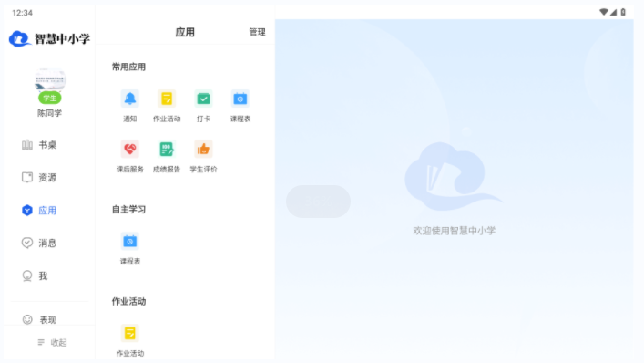The height and width of the screenshot is (363, 644).
Task: Click the 应用 panel title
Action: 185,32
